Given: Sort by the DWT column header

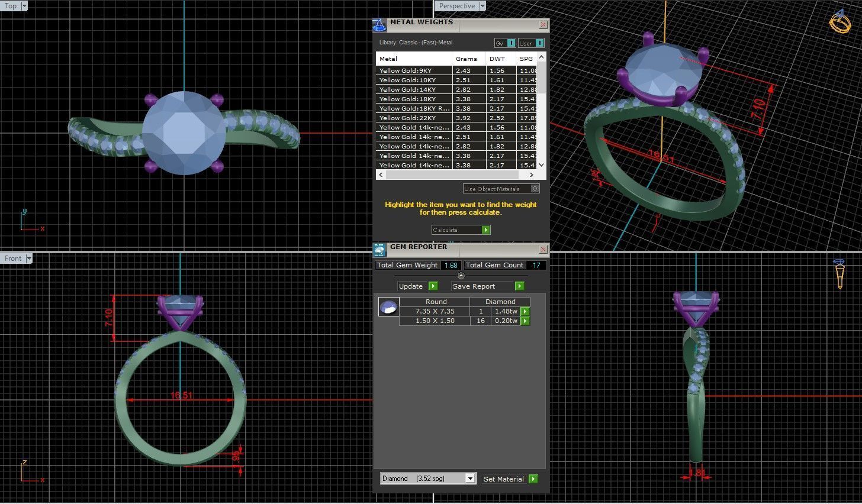Looking at the screenshot, I should click(501, 59).
